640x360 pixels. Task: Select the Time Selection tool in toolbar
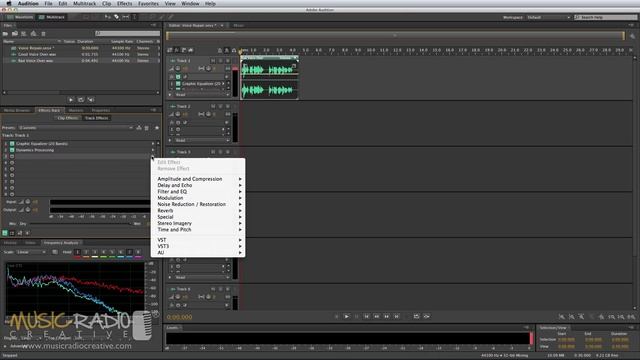tap(134, 17)
